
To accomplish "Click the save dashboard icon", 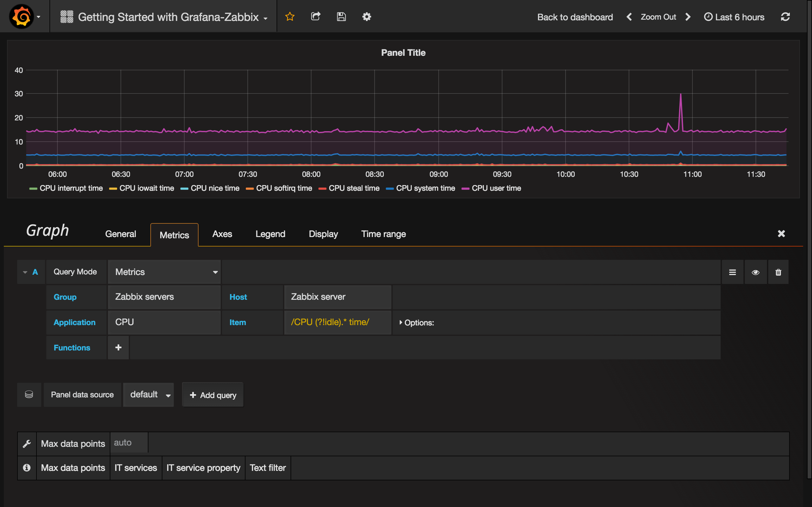I will pos(341,16).
